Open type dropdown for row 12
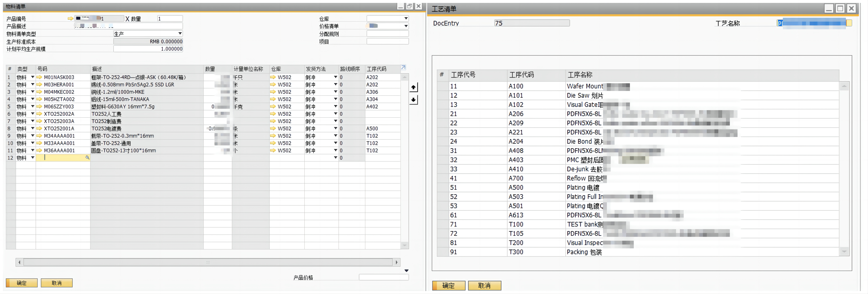 pos(32,158)
